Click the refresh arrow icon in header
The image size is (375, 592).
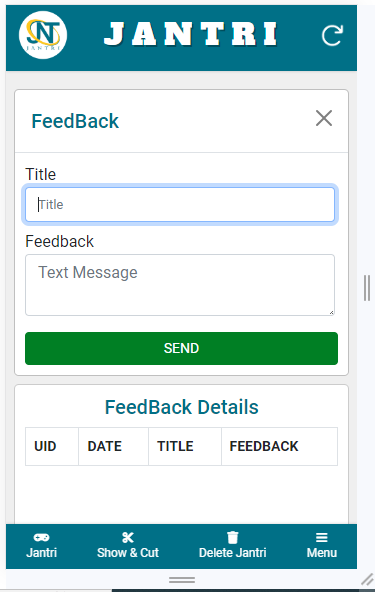(332, 35)
